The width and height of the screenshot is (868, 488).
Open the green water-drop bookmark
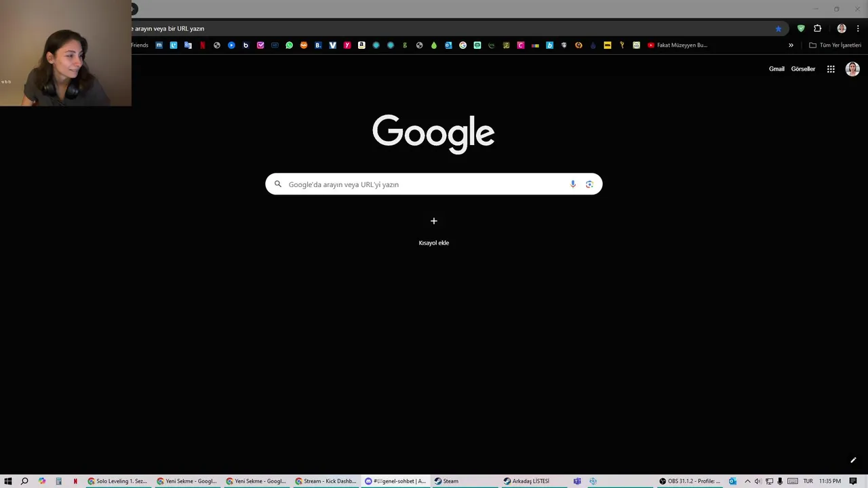click(434, 45)
